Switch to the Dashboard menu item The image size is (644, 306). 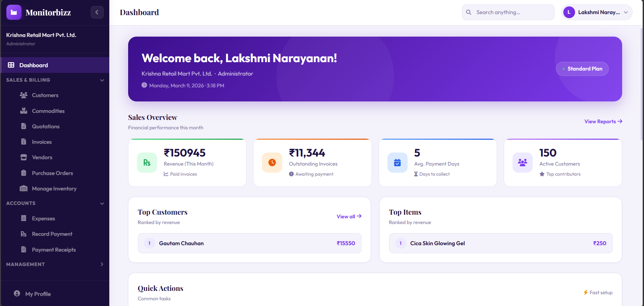tap(34, 65)
